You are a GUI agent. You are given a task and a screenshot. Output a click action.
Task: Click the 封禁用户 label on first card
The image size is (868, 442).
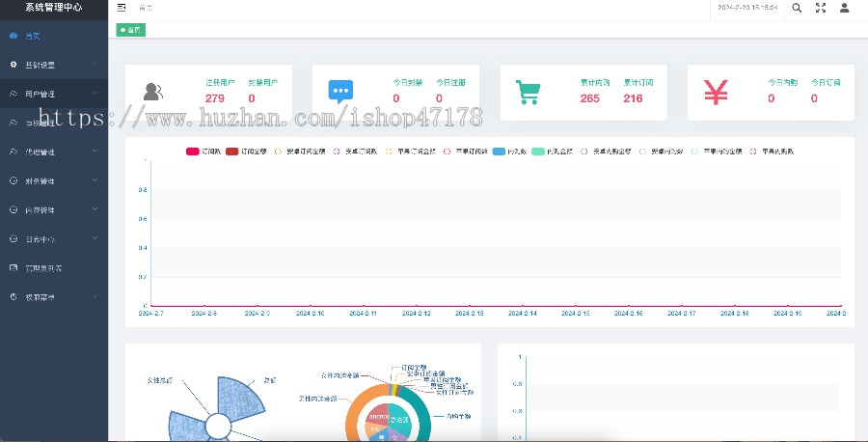click(x=263, y=83)
